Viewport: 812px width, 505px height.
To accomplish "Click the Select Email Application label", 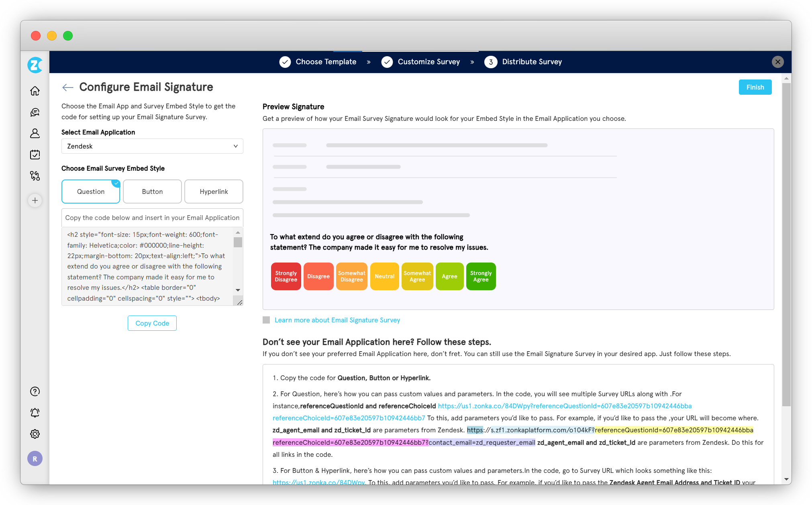I will pos(98,132).
